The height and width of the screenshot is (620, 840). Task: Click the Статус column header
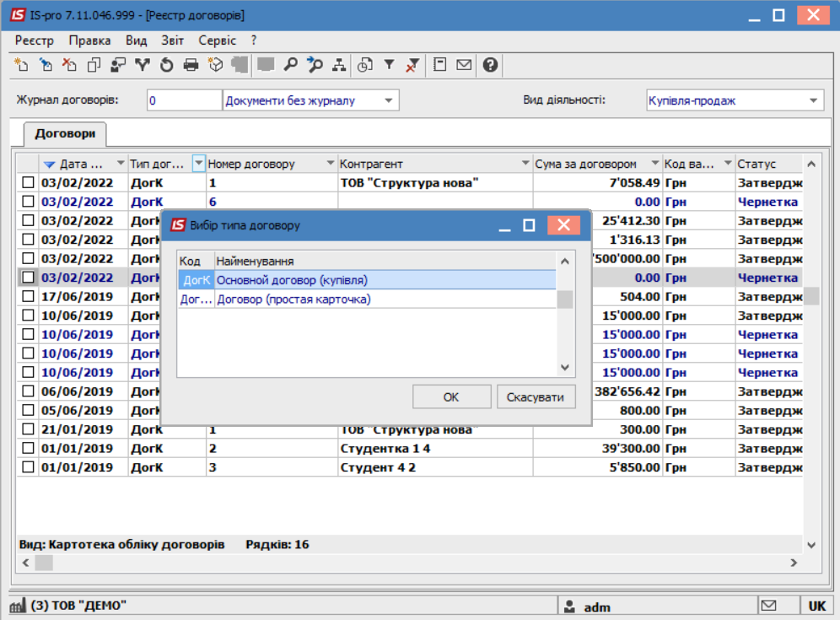coord(769,164)
